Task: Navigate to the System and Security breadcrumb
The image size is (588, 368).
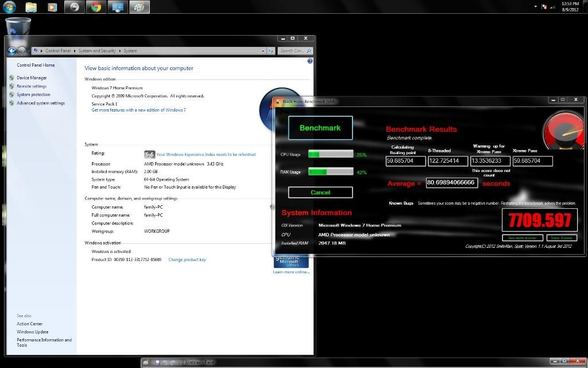Action: coord(97,51)
